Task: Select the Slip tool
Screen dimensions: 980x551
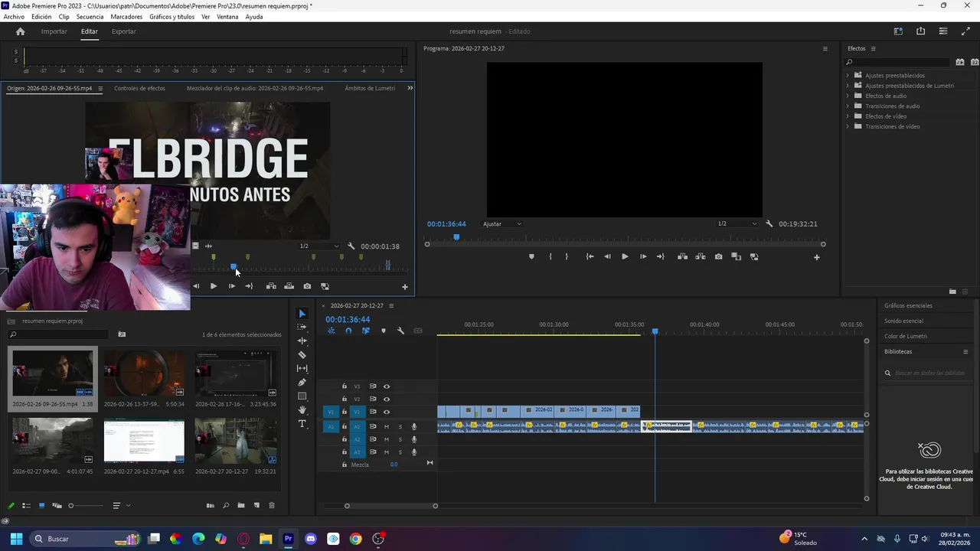Action: tap(302, 368)
